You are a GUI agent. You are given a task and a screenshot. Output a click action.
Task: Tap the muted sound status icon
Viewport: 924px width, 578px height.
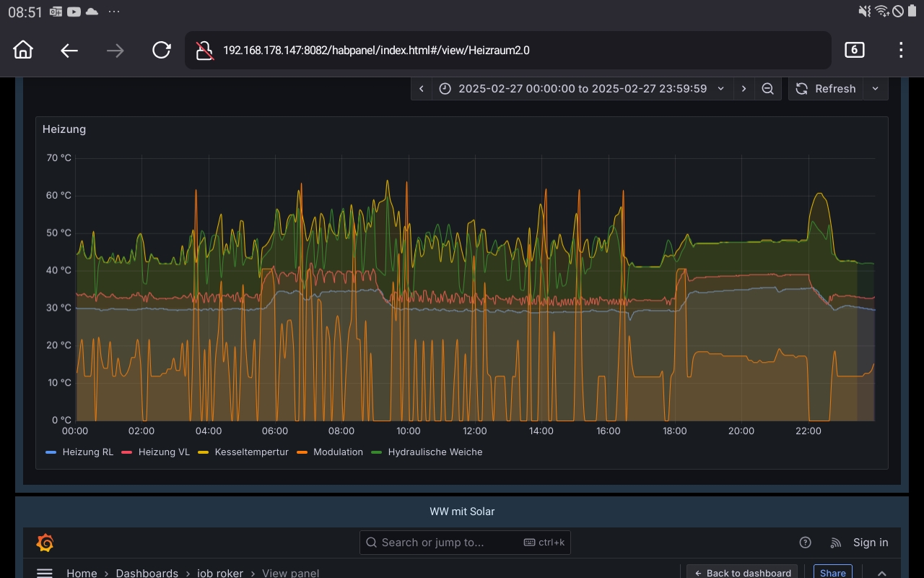(x=865, y=12)
